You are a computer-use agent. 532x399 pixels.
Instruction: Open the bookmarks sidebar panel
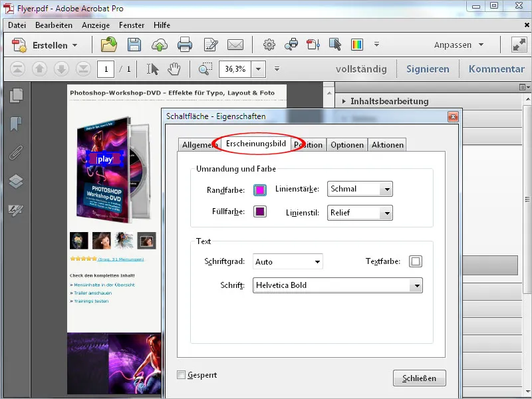tap(16, 124)
